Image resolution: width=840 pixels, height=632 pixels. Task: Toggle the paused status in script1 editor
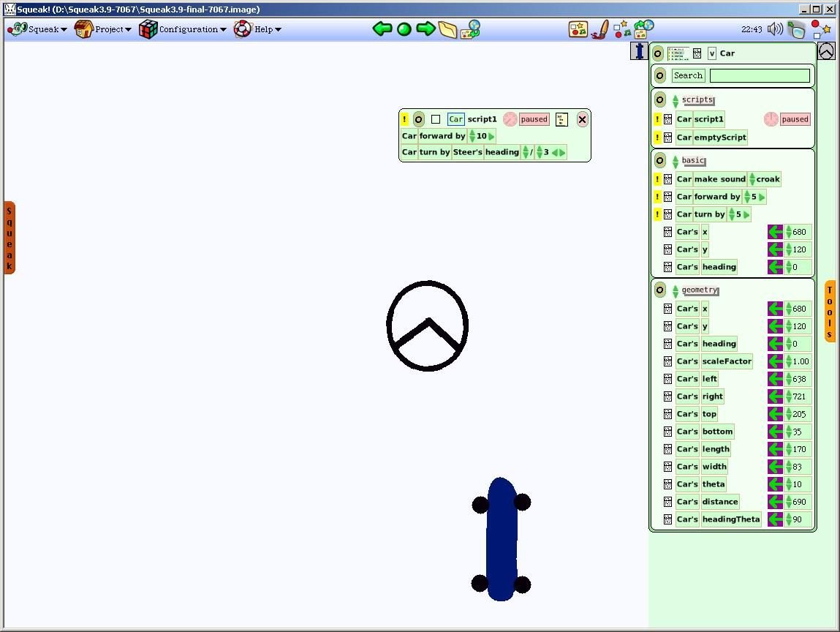[x=534, y=119]
